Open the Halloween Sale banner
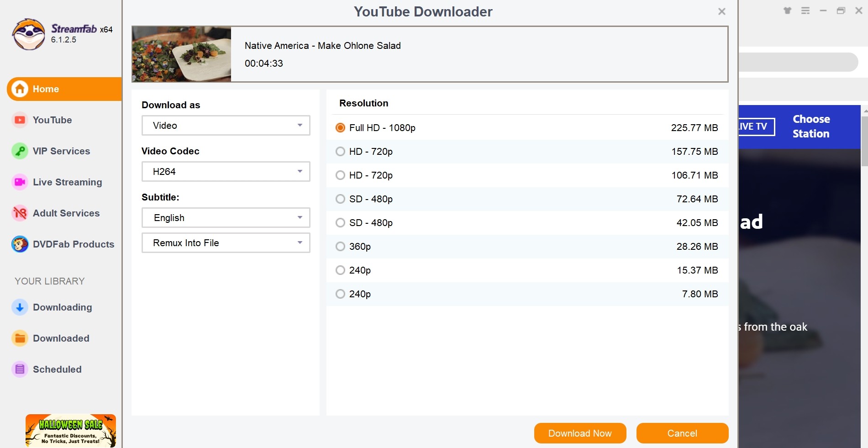The image size is (868, 448). (x=71, y=431)
